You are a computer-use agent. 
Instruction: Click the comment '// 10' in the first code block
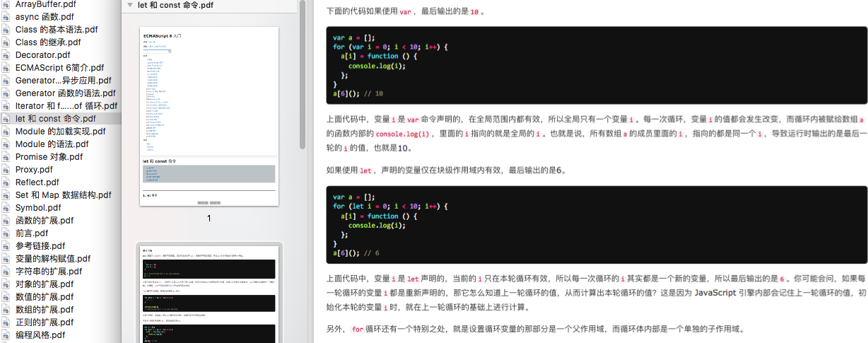(374, 93)
